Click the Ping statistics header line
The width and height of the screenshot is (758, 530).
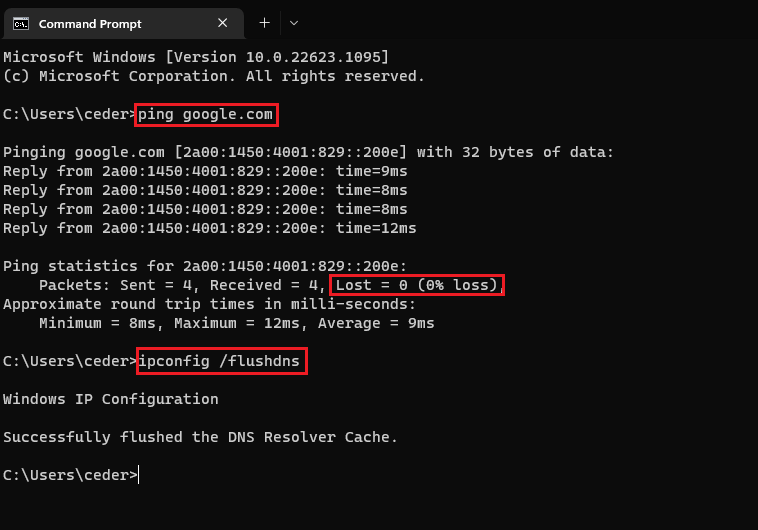205,266
